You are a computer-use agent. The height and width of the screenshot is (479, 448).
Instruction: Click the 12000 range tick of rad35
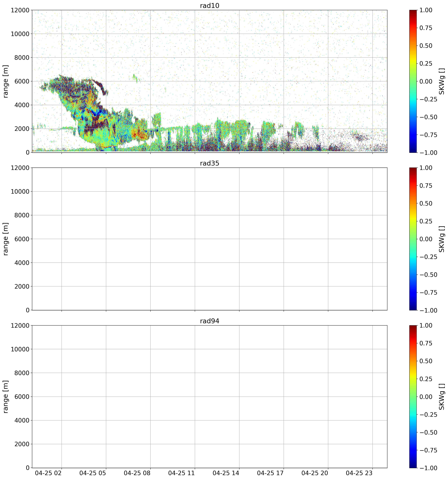coord(20,168)
